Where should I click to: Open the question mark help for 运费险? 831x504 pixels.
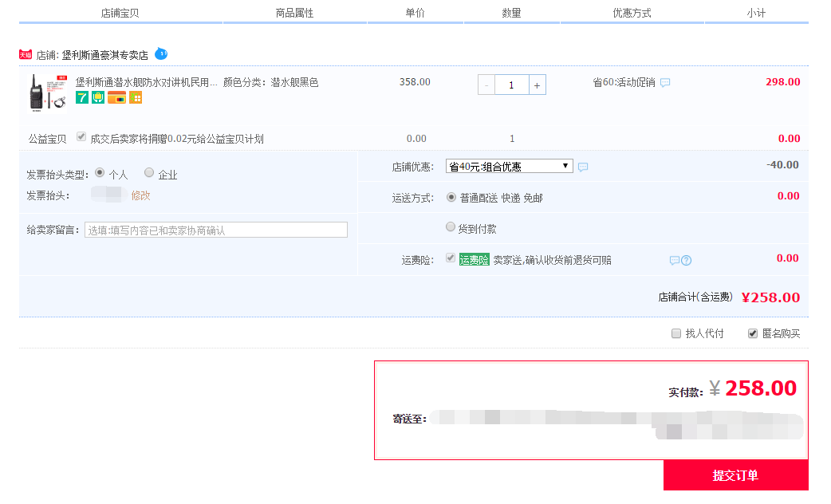(685, 258)
